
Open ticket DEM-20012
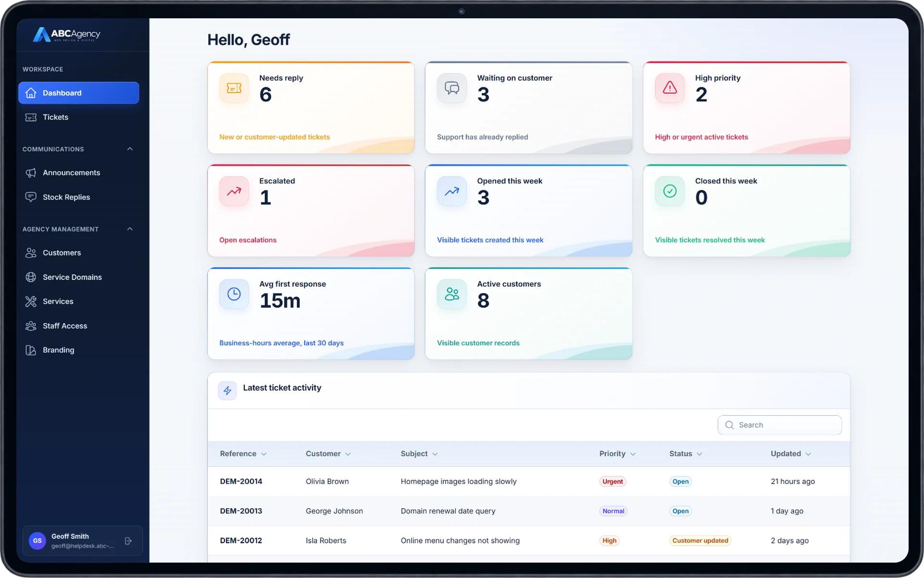[241, 540]
